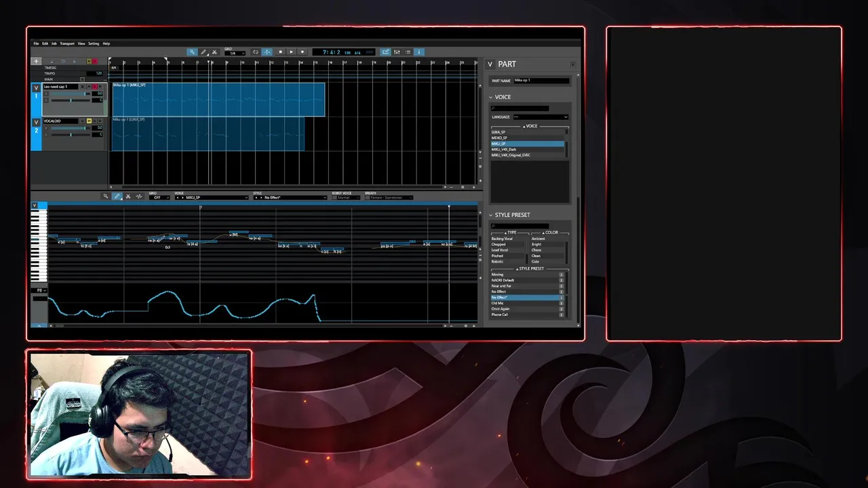Viewport: 868px width, 488px height.
Task: Open the mixer icon in top toolbar
Action: pyautogui.click(x=397, y=52)
